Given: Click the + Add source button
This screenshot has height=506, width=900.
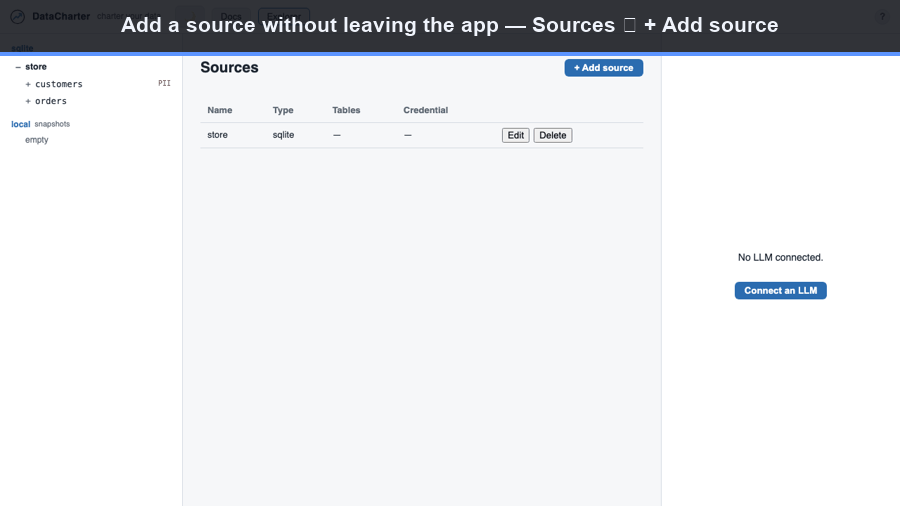Looking at the screenshot, I should [x=603, y=68].
